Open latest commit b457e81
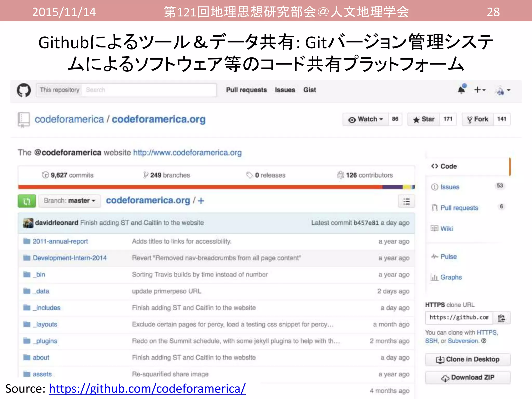Image resolution: width=532 pixels, height=399 pixels. pos(366,223)
